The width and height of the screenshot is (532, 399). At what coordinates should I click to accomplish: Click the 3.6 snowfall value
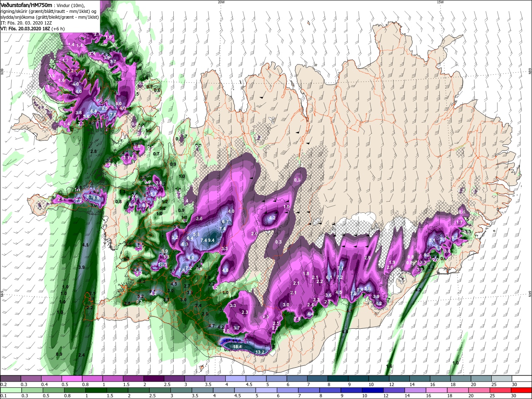point(328,296)
